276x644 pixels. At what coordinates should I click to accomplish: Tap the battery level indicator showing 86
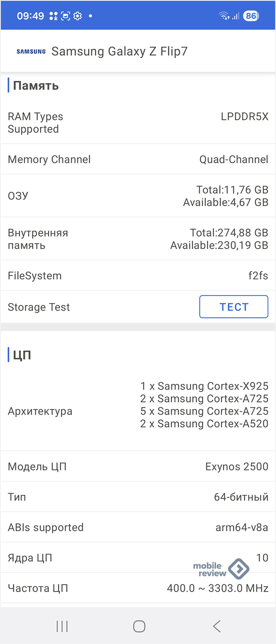pos(251,16)
